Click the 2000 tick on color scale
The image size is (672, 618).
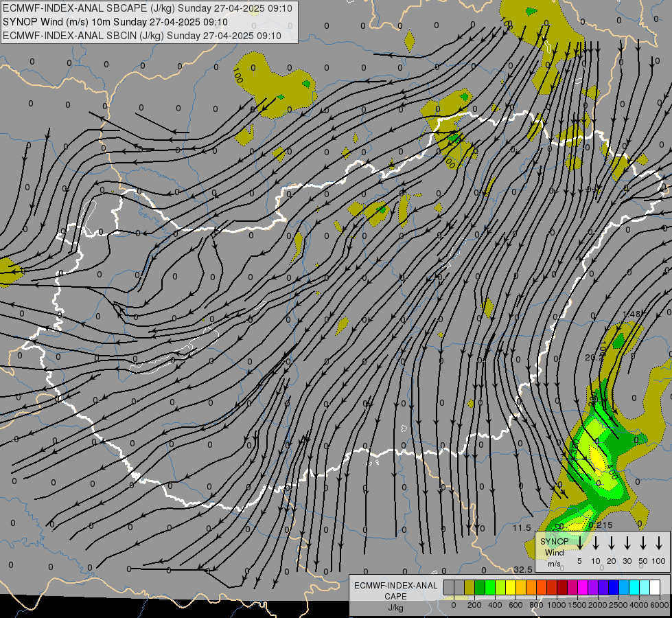pos(598,605)
